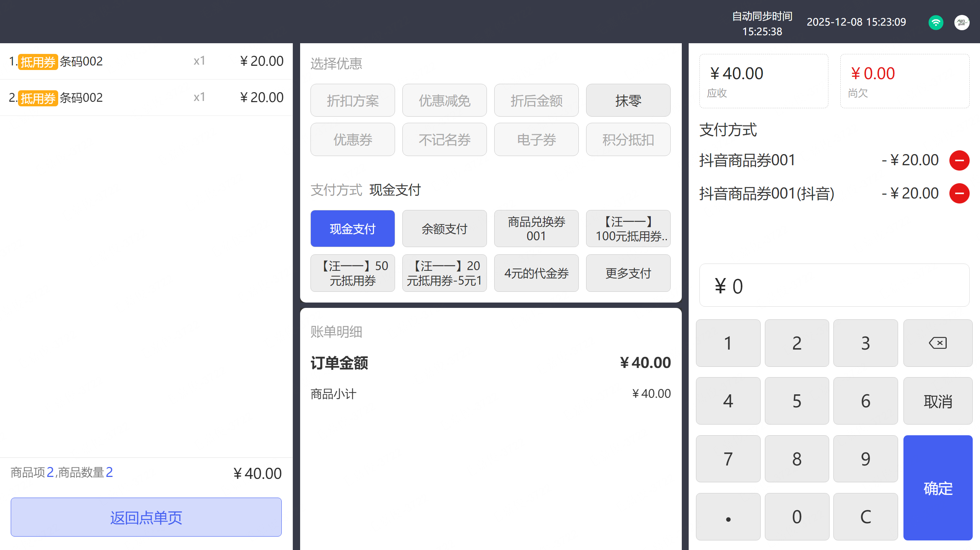Choose the 4元的代金券 voucher payment
This screenshot has height=550, width=980.
click(536, 273)
